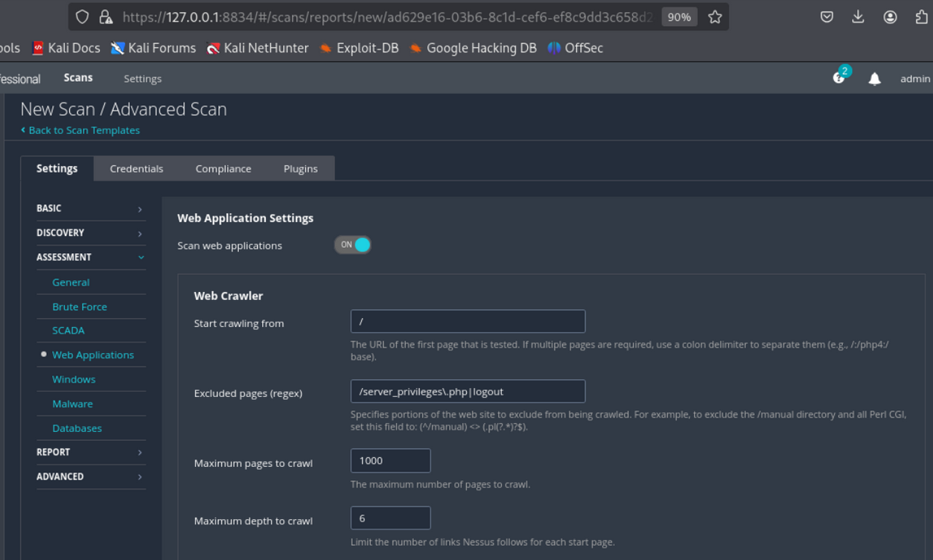Click Back to Scan Templates link
The image size is (933, 560).
pos(83,130)
